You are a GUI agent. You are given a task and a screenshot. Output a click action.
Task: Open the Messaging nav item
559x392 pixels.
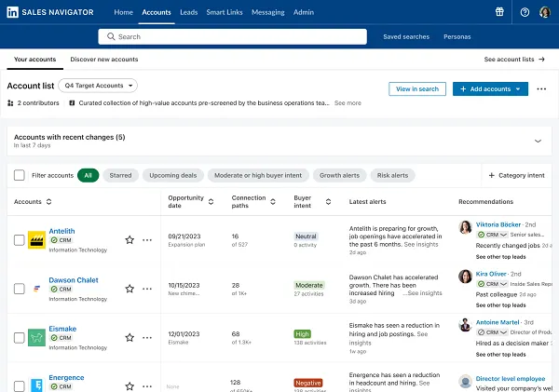(268, 12)
